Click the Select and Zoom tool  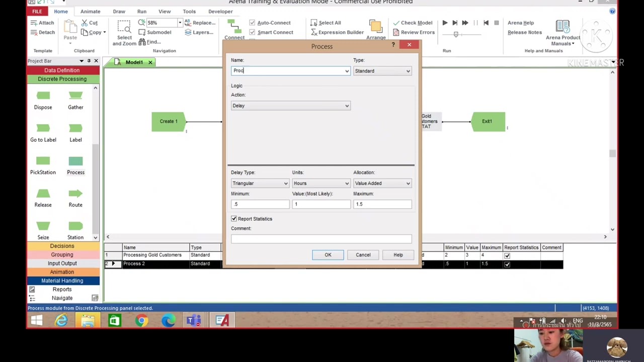coord(124,33)
